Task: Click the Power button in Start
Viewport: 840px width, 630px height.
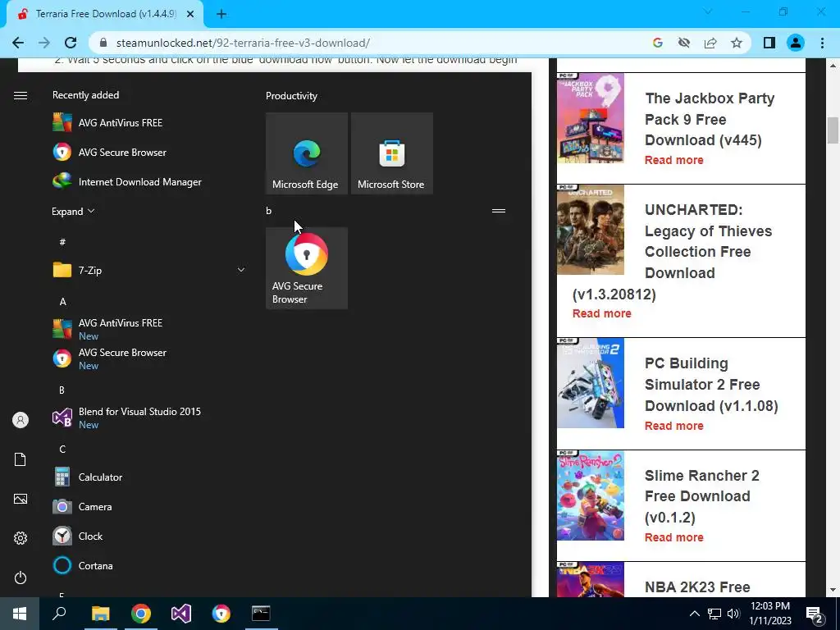Action: [x=21, y=577]
